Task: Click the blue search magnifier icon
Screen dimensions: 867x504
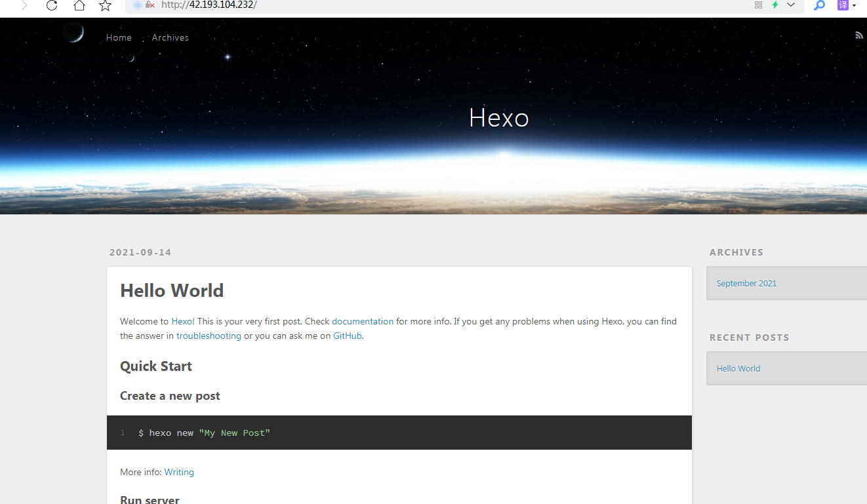Action: click(819, 5)
